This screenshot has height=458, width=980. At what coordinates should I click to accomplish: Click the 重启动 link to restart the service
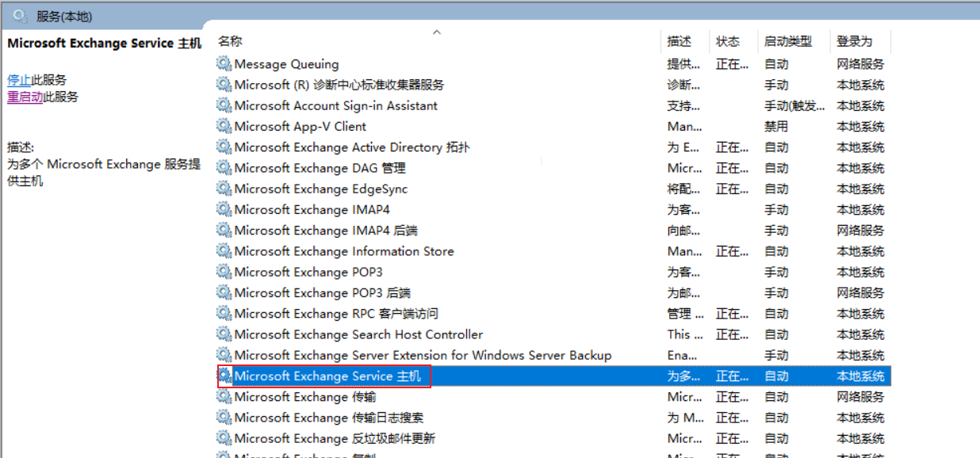point(25,97)
